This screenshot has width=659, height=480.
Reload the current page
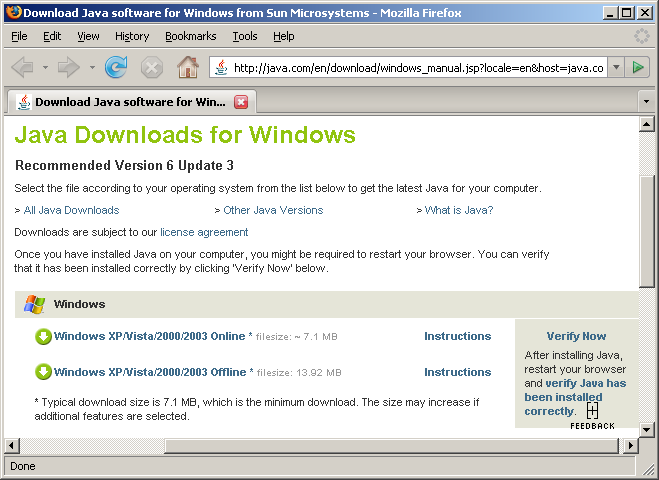(x=116, y=67)
